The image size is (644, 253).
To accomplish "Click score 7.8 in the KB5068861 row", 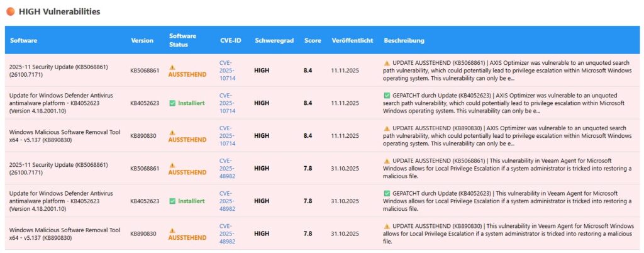I will (x=308, y=169).
